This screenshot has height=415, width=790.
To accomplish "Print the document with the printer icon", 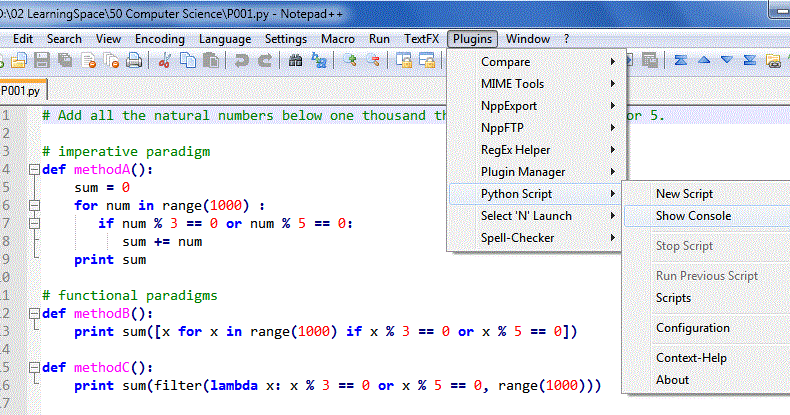I will point(134,61).
